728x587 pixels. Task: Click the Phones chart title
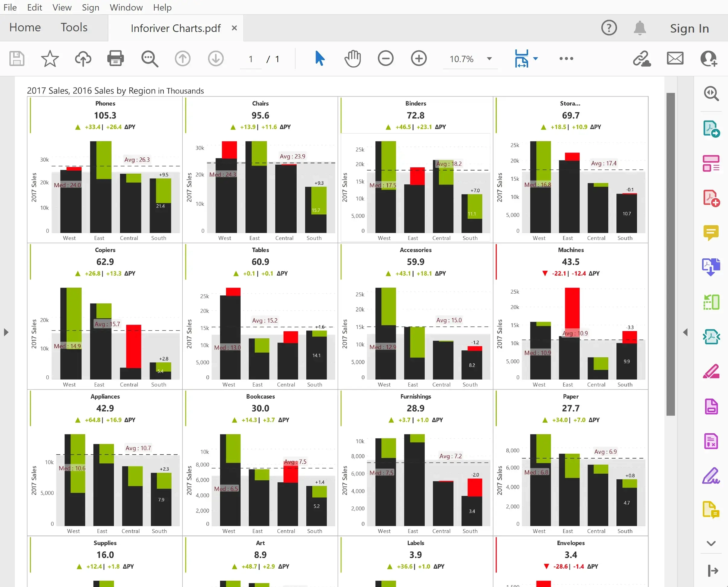105,103
